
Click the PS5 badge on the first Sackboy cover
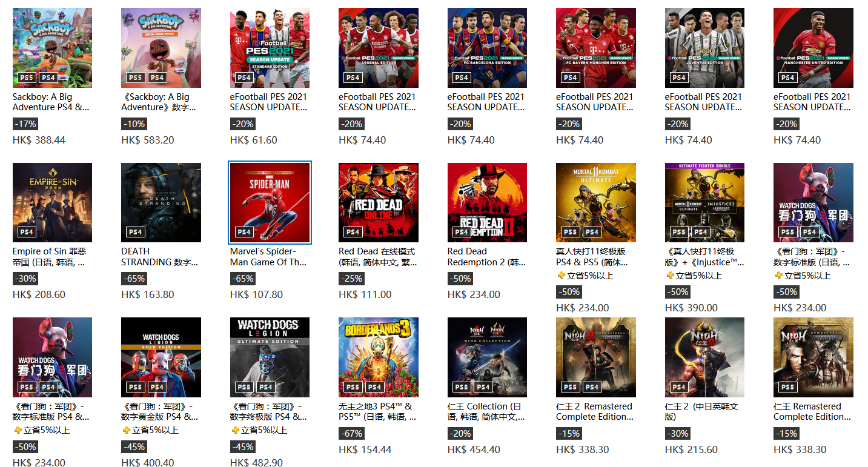(27, 78)
